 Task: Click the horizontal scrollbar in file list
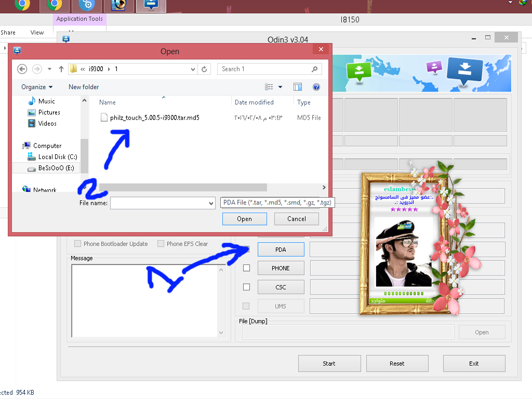[183, 187]
